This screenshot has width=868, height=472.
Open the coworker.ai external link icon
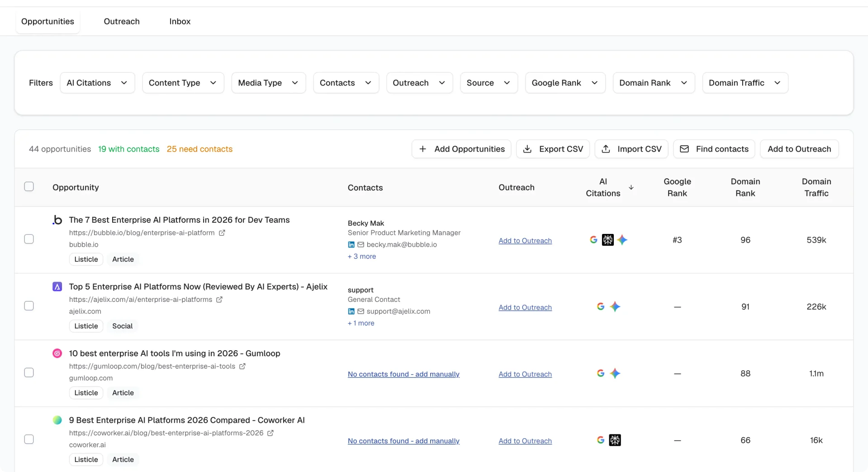270,433
